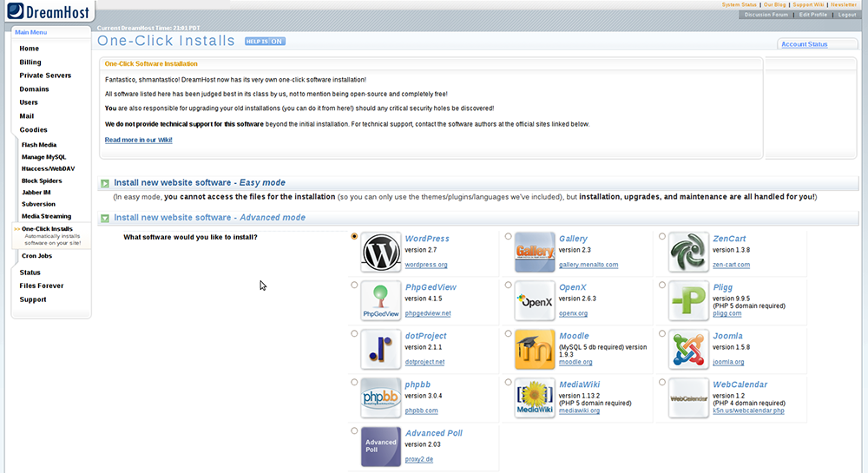
Task: Click the MediaWiki sunflower icon
Action: coord(535,398)
